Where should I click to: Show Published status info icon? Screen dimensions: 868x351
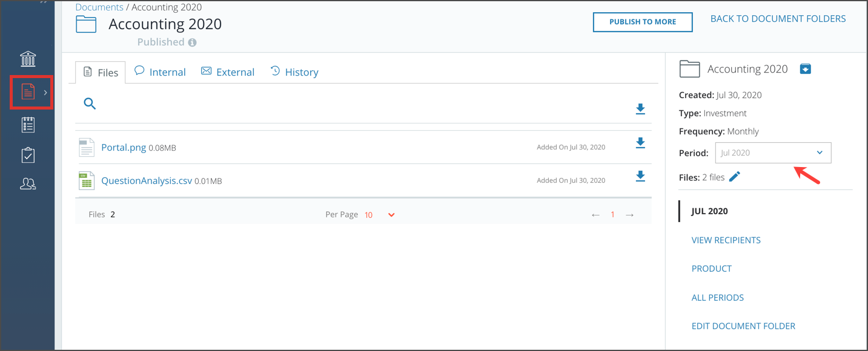coord(192,42)
